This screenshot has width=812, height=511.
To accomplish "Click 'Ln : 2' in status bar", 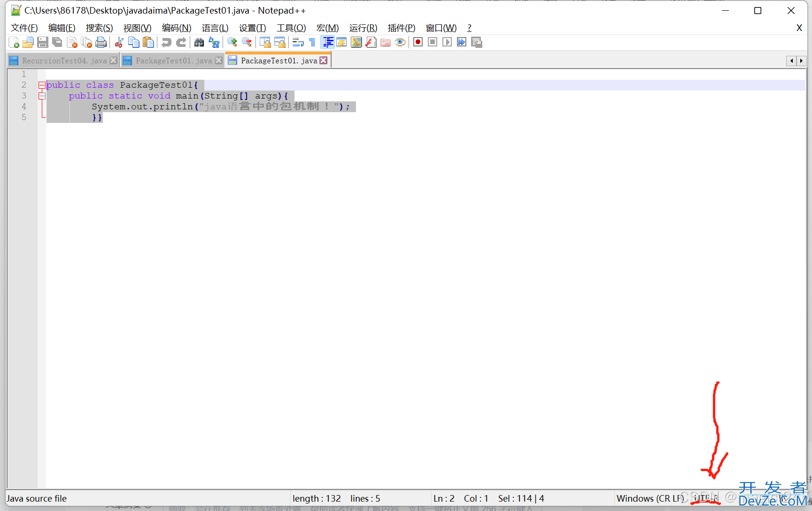I will (x=444, y=498).
